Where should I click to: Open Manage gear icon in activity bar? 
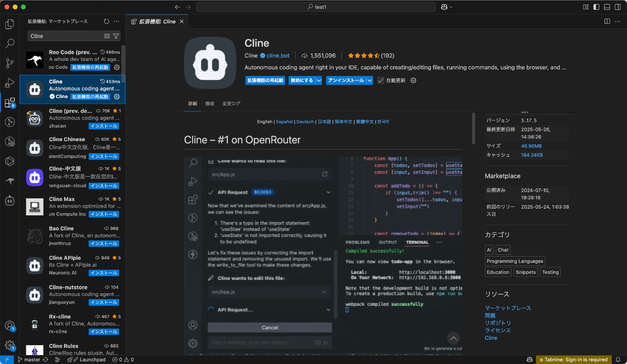[x=10, y=345]
